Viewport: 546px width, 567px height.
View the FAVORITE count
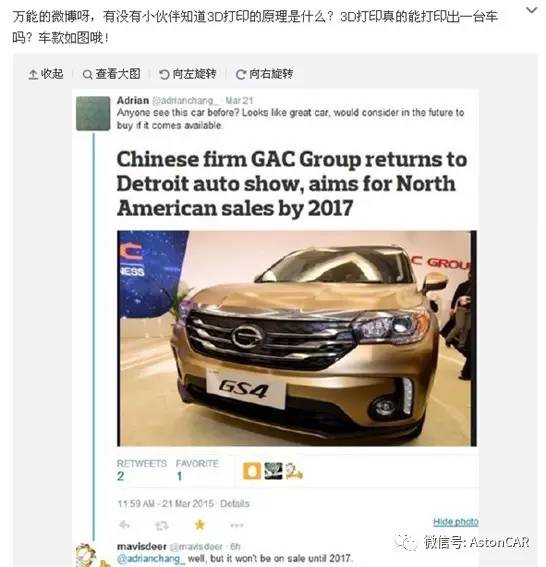[197, 470]
